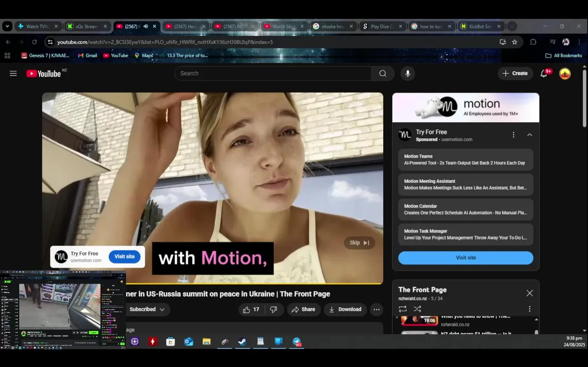This screenshot has height=367, width=588.
Task: Close The Front Page playlist panel
Action: click(529, 293)
